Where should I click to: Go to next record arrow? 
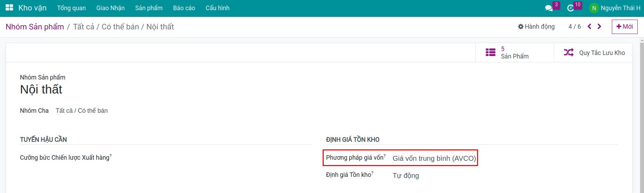tap(599, 26)
